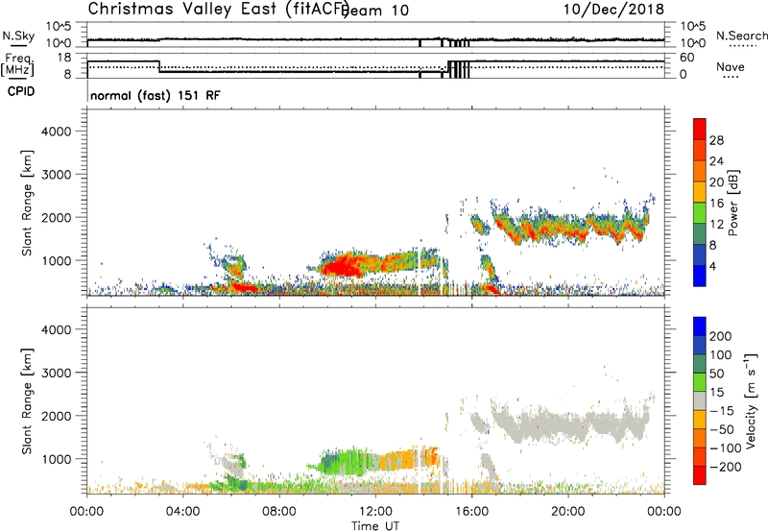Click the '28' power colorbar label
Image resolution: width=768 pixels, height=532 pixels.
pyautogui.click(x=716, y=140)
